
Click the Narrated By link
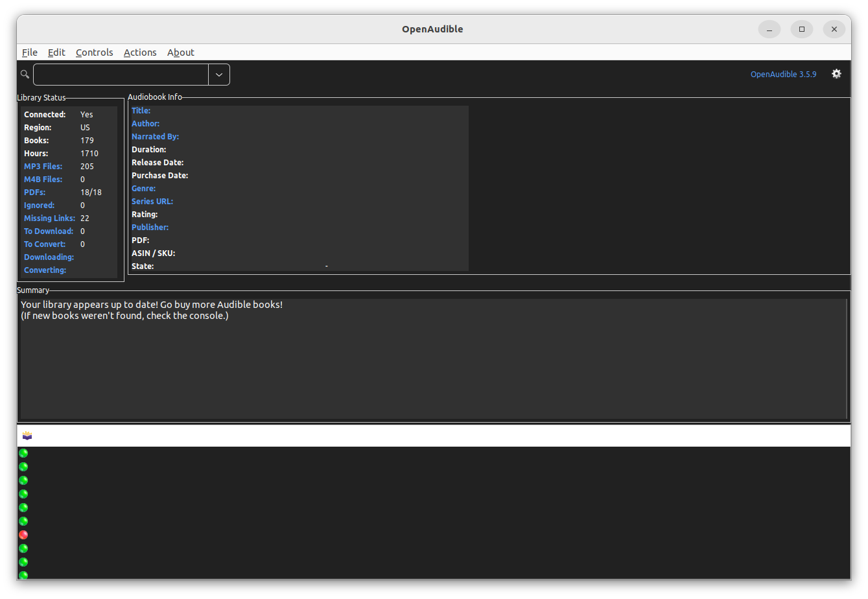155,137
